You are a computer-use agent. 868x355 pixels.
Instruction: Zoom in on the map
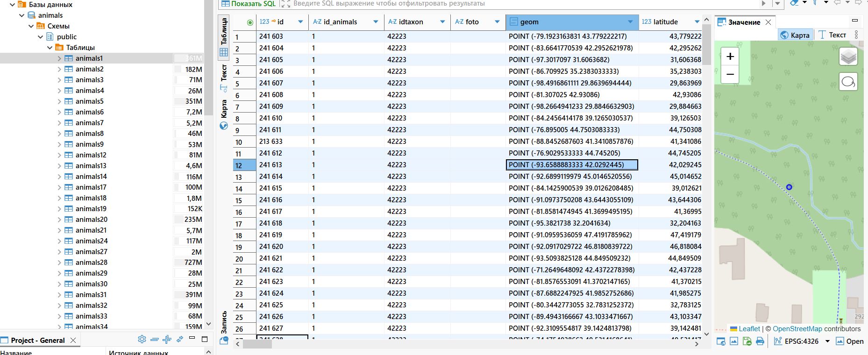[730, 57]
